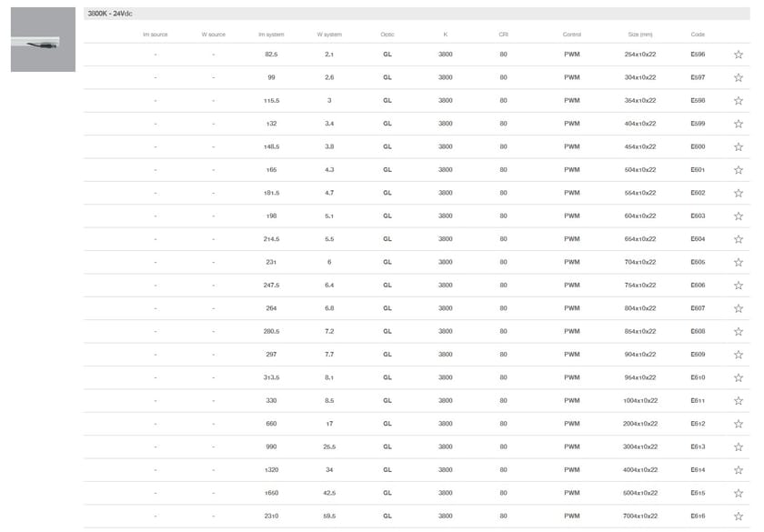Mark E600 as favorite with star
The height and width of the screenshot is (532, 764).
click(738, 146)
